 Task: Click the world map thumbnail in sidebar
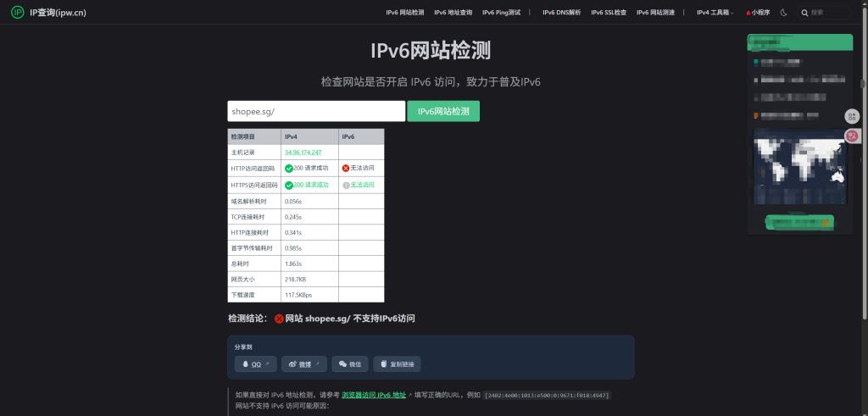799,169
